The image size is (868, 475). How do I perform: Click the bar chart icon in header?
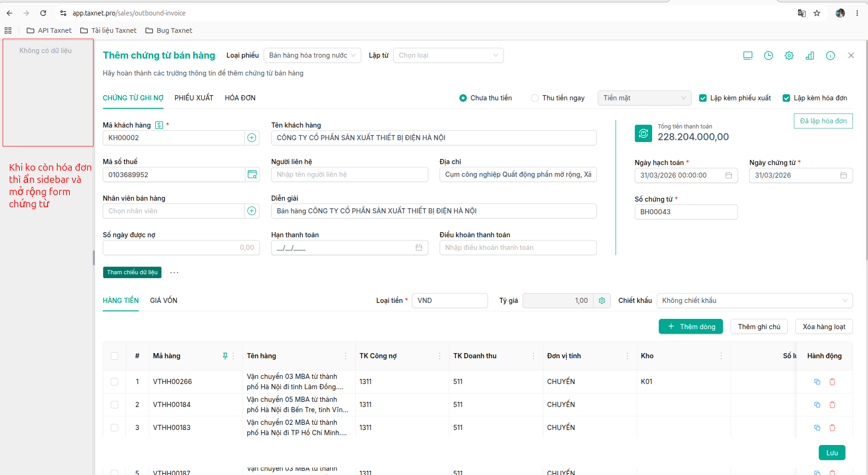coord(810,56)
